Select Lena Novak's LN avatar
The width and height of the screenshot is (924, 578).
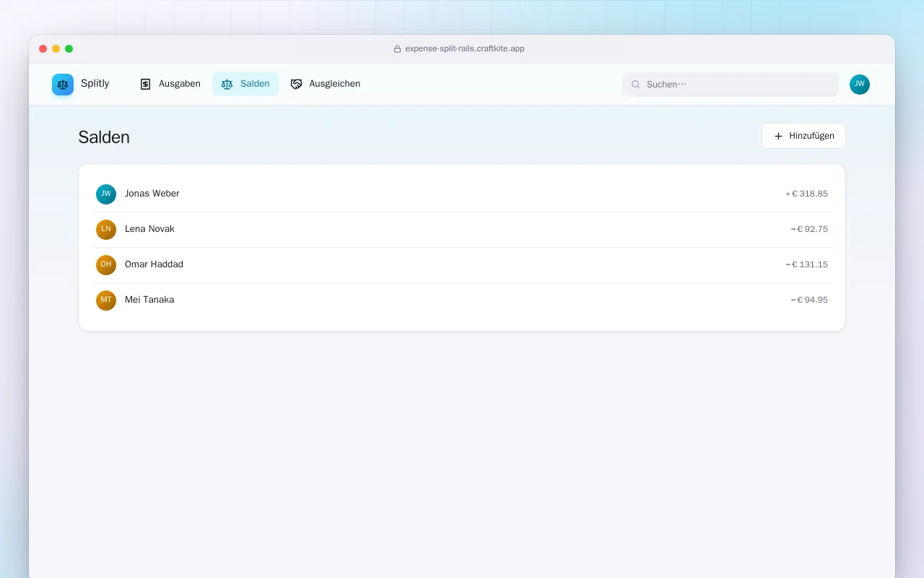106,230
